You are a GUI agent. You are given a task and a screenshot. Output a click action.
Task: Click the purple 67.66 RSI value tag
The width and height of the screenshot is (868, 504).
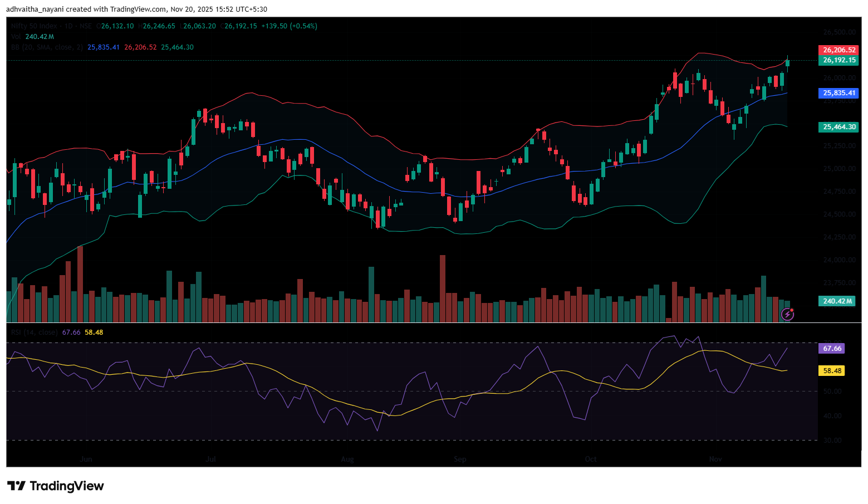831,349
